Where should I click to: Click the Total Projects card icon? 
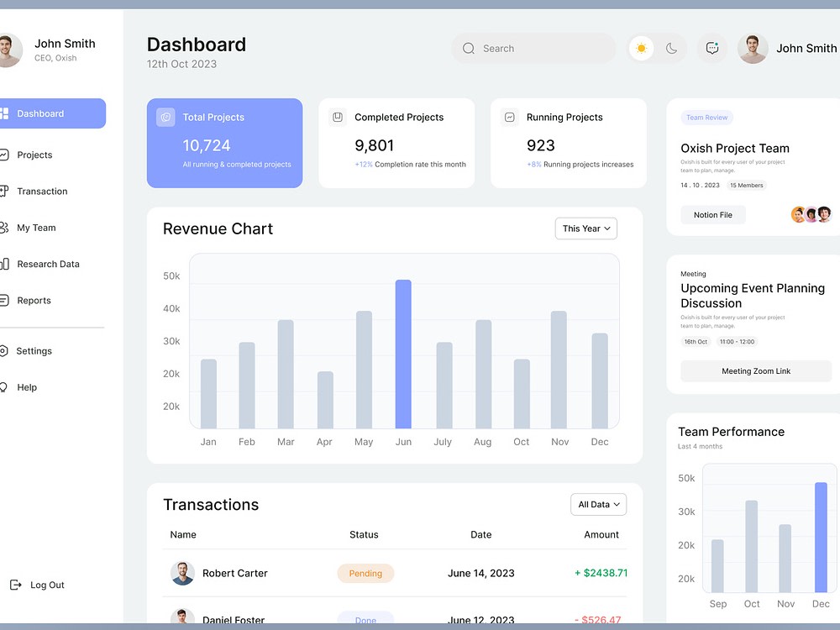click(x=165, y=117)
